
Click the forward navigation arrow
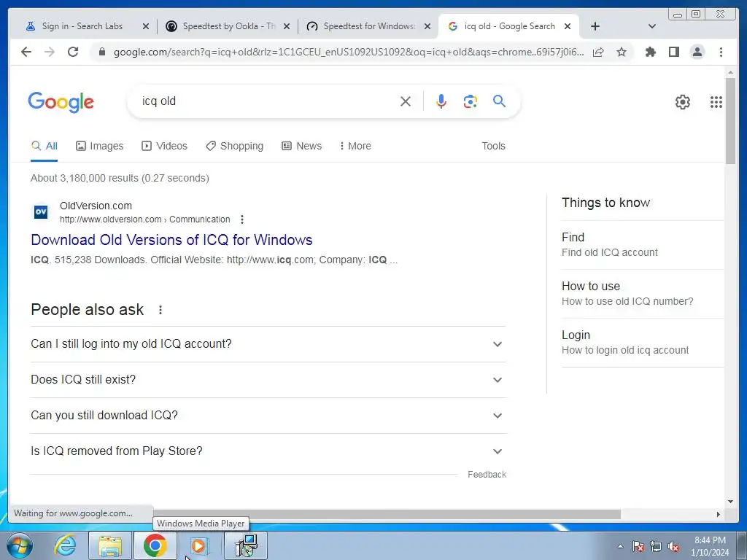pos(50,52)
